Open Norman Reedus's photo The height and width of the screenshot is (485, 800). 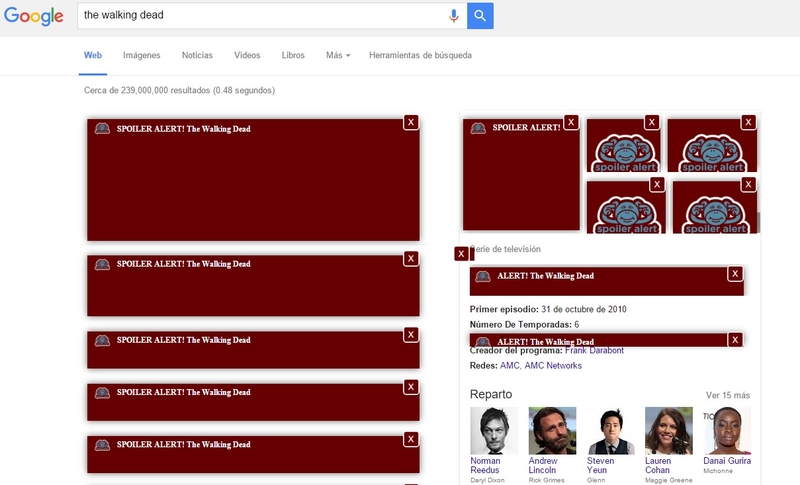click(494, 430)
